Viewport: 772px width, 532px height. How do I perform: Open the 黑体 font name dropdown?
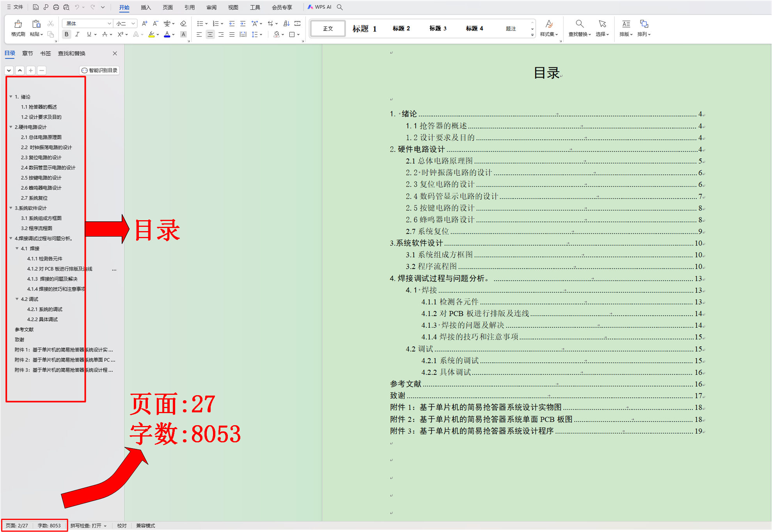(110, 23)
